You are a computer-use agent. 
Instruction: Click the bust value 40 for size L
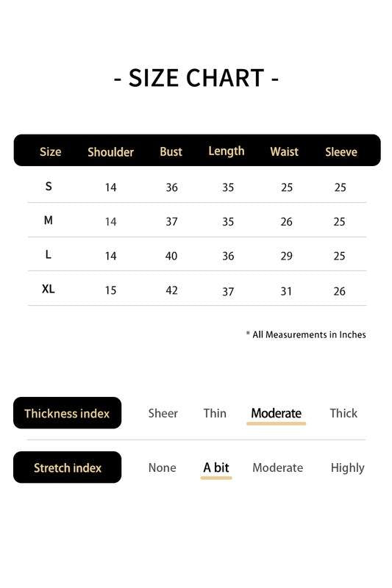pos(171,256)
